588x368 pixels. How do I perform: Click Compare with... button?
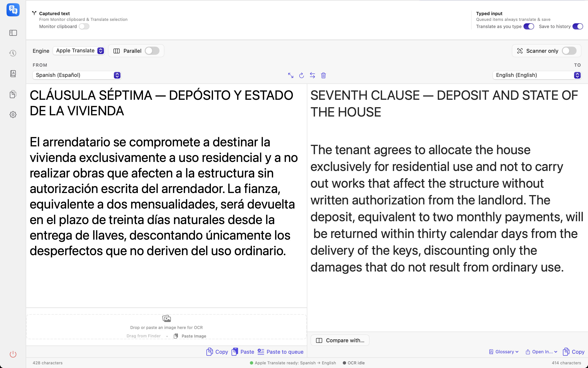340,340
